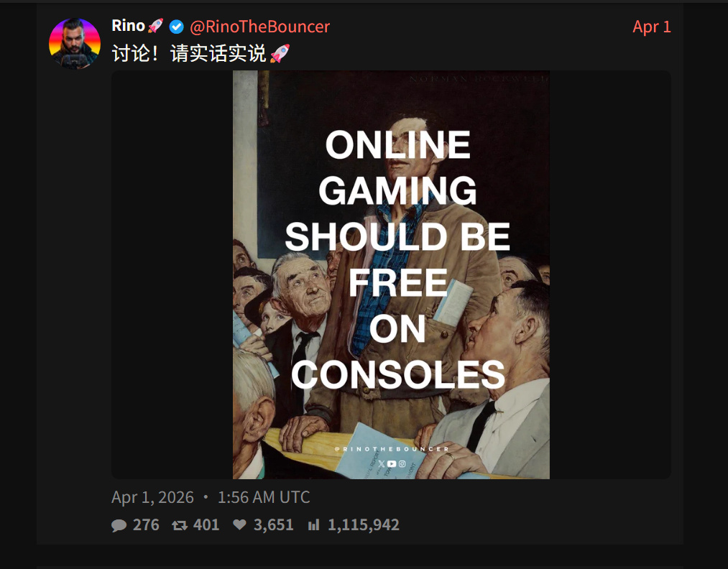
Task: Click the blue verified badge
Action: [x=176, y=27]
